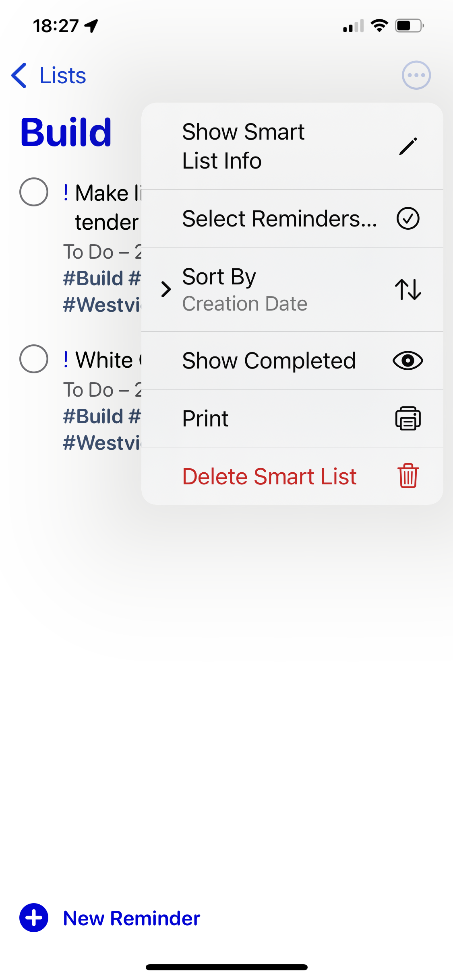Tap Delete Smart List

click(269, 476)
